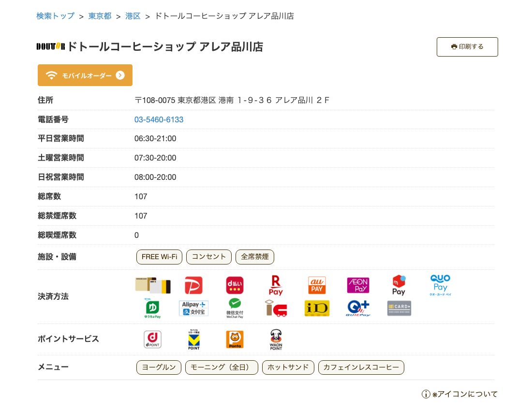The height and width of the screenshot is (411, 532).
Task: Click the QUICPay+ icon
Action: pyautogui.click(x=358, y=308)
